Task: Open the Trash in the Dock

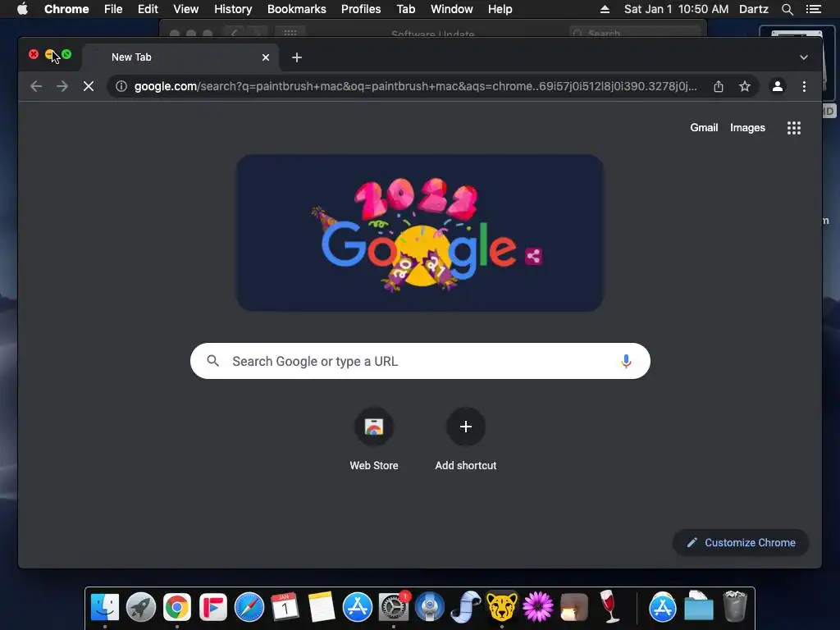Action: (734, 606)
